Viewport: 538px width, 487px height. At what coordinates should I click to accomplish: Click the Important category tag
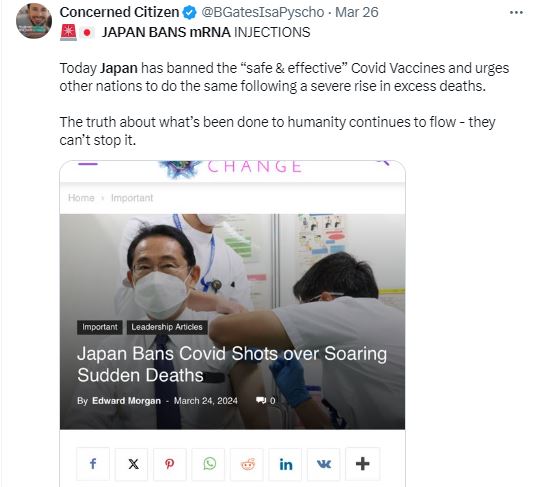point(100,327)
